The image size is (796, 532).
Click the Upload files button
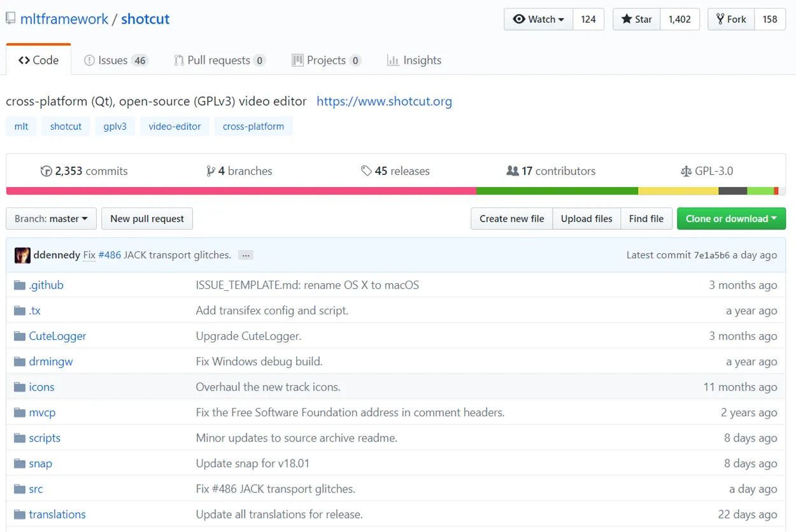[x=586, y=218]
